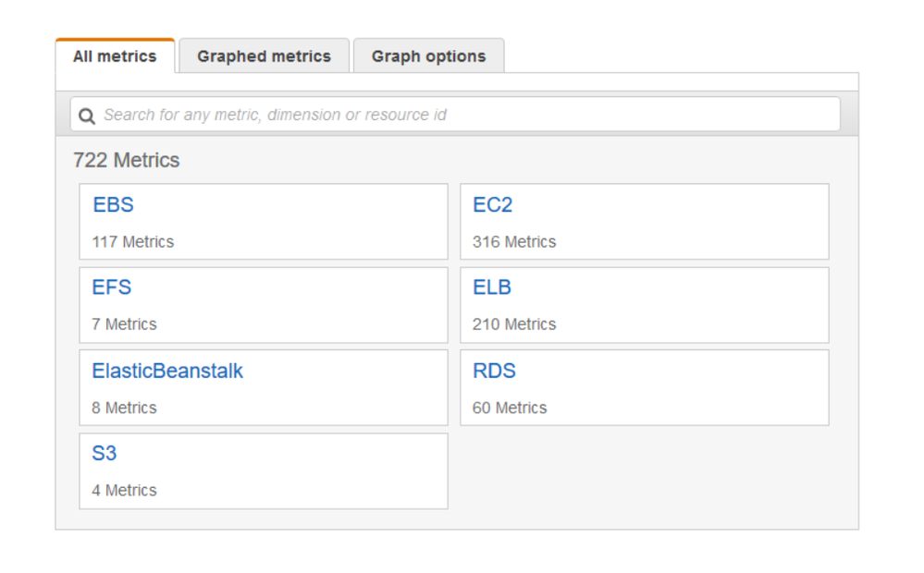
Task: Open the ElasticBeanstalk namespace link
Action: 167,371
